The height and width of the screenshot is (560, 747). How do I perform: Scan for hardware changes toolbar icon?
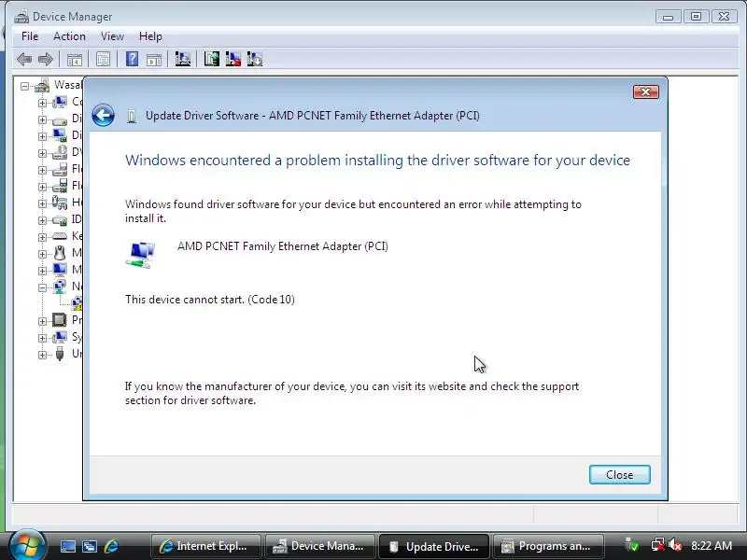click(182, 59)
